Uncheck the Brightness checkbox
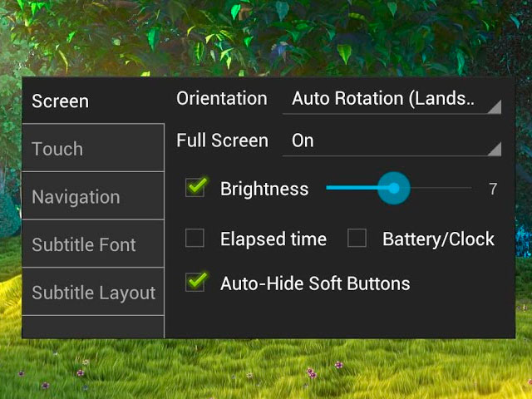The height and width of the screenshot is (399, 532). (195, 187)
